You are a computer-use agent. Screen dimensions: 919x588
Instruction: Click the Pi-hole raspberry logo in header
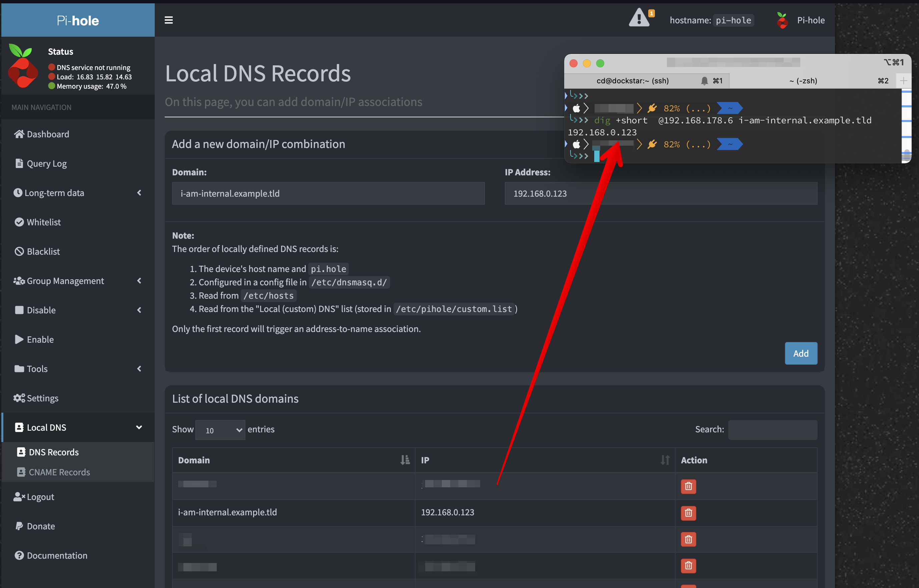[782, 20]
